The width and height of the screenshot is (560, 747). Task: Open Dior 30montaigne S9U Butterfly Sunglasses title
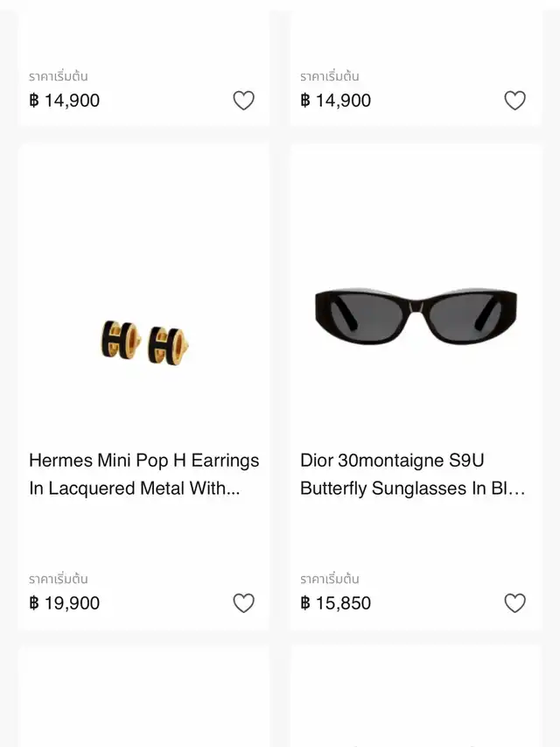point(412,474)
